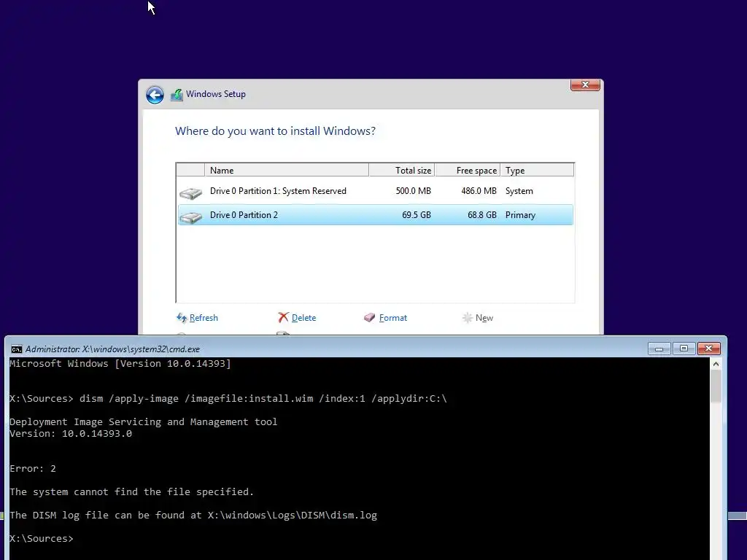Click the cmd.exe window system icon

[16, 349]
